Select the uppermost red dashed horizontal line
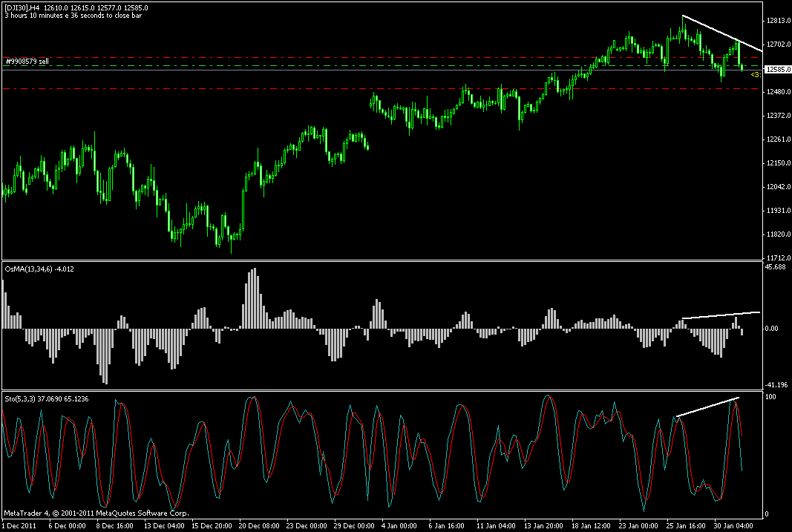Image resolution: width=792 pixels, height=532 pixels. [382, 58]
